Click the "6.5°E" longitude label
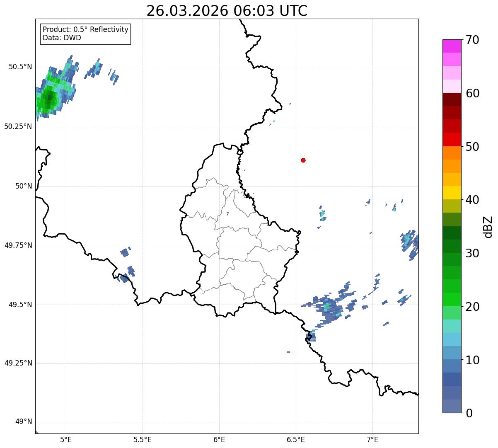Screen dimensions: 498x448 point(296,439)
